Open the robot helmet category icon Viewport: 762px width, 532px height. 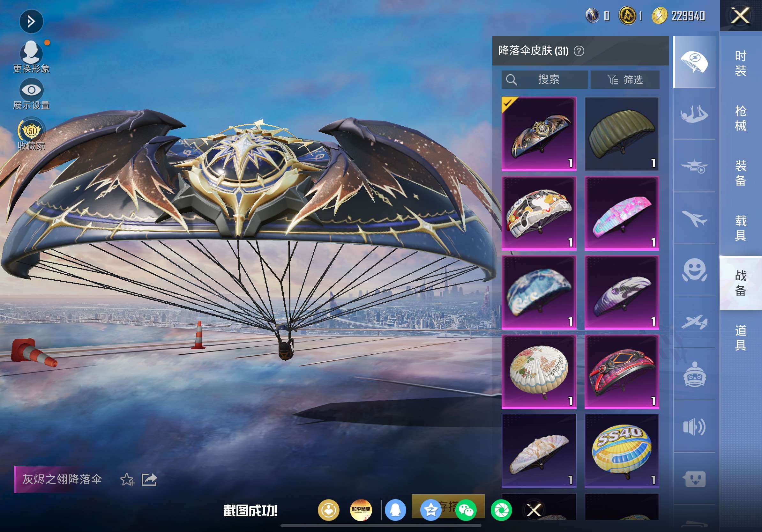click(x=694, y=374)
